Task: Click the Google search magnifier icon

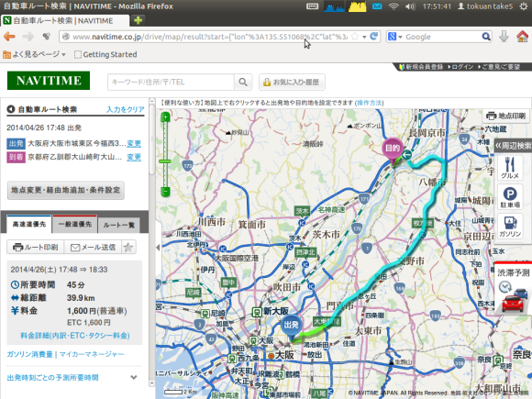Action: 486,37
